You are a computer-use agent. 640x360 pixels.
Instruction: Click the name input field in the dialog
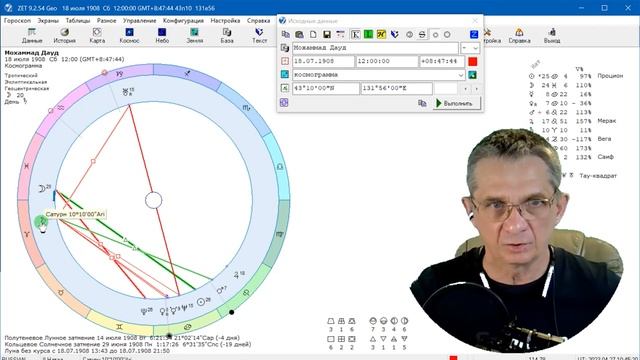pos(375,48)
